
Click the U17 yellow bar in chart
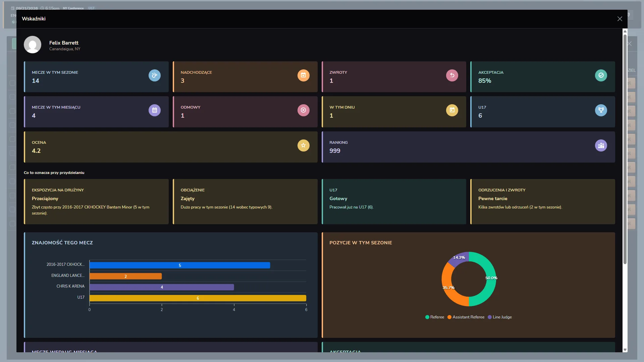coord(198,298)
